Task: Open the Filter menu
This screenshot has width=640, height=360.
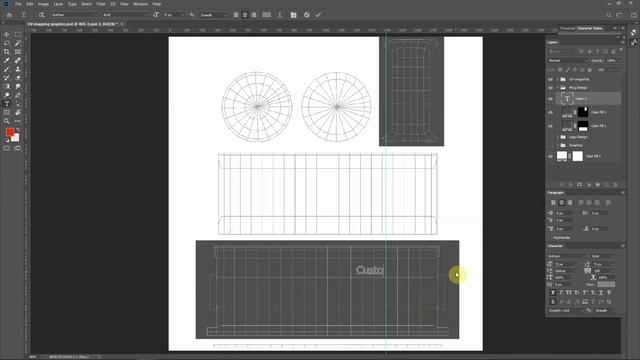Action: coord(101,4)
